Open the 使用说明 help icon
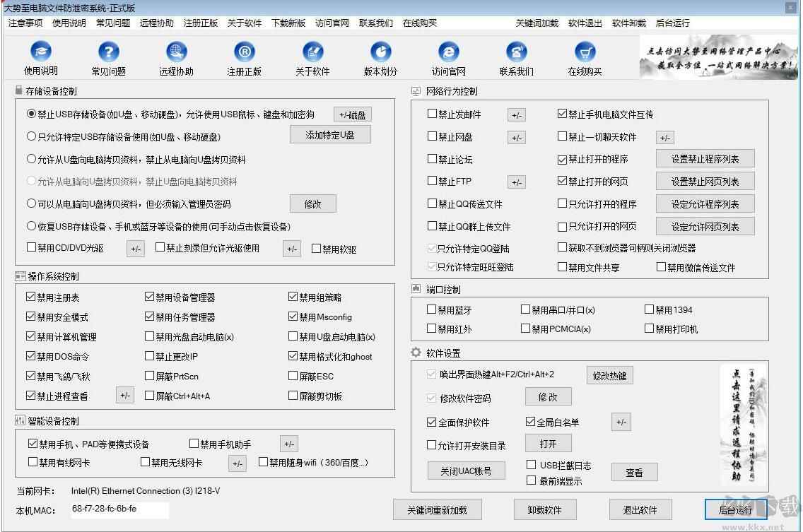 40,58
